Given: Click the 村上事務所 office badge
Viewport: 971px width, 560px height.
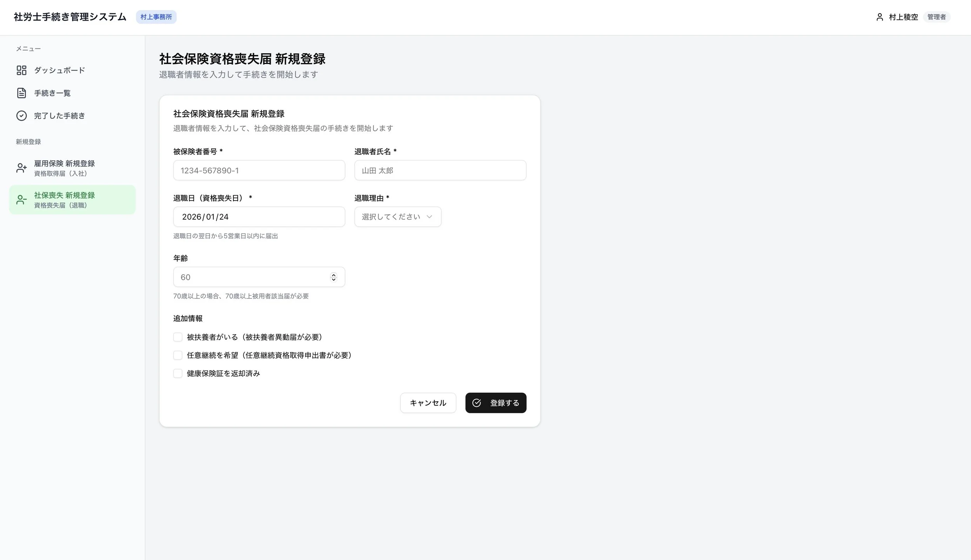Looking at the screenshot, I should (x=156, y=17).
